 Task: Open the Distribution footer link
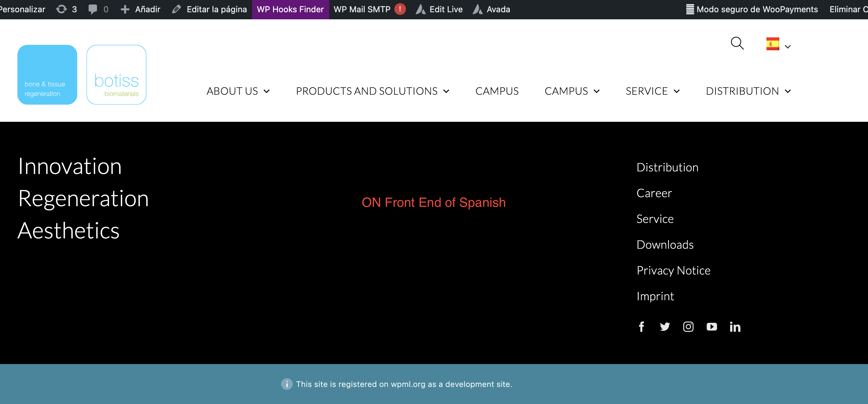(x=667, y=167)
